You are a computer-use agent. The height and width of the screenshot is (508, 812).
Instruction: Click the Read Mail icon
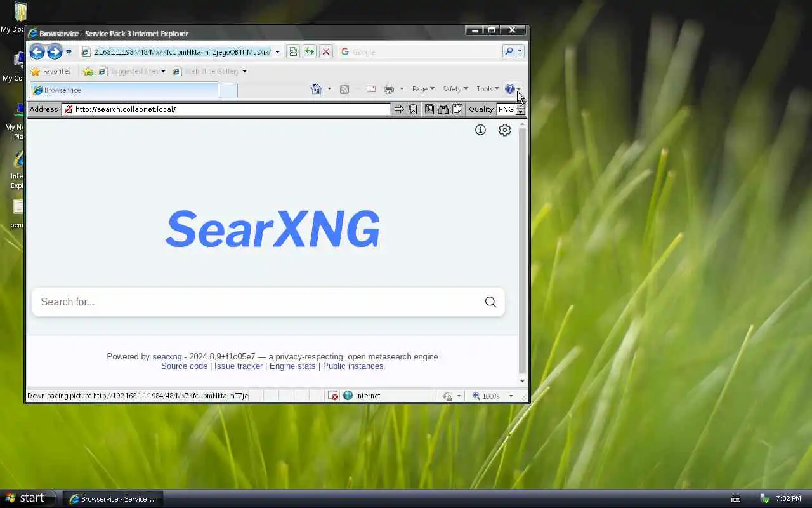point(371,89)
